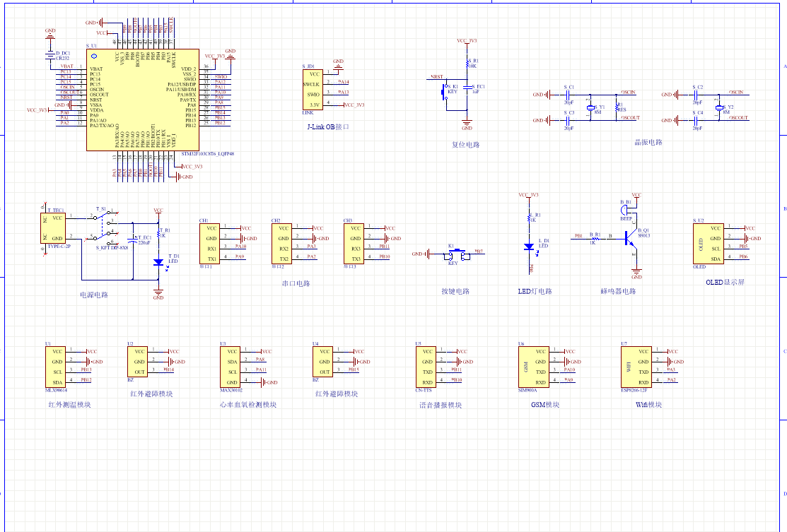Click the '蜂鸣器电路' caption text
This screenshot has width=787, height=532.
(x=618, y=291)
